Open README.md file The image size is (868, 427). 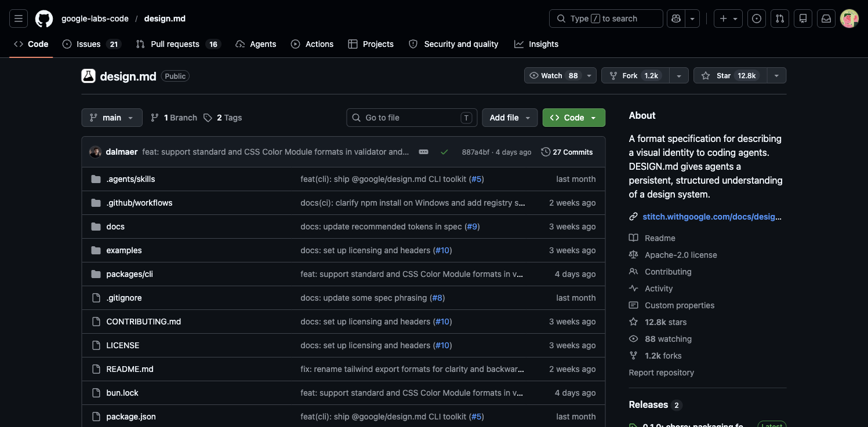130,369
